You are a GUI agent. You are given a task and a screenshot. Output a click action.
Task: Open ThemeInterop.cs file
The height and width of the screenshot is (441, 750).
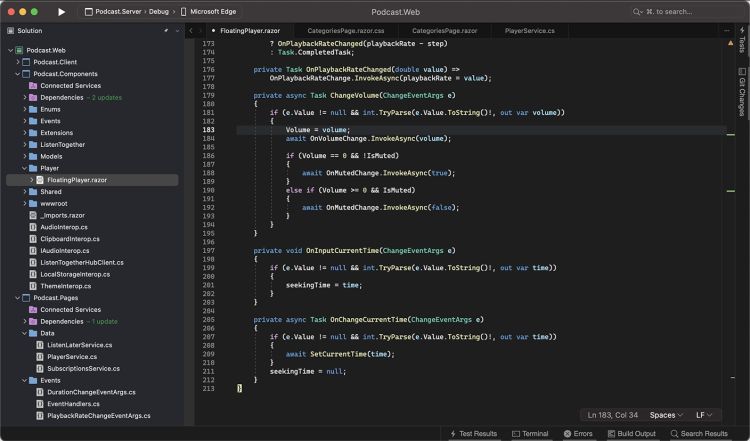pos(66,286)
